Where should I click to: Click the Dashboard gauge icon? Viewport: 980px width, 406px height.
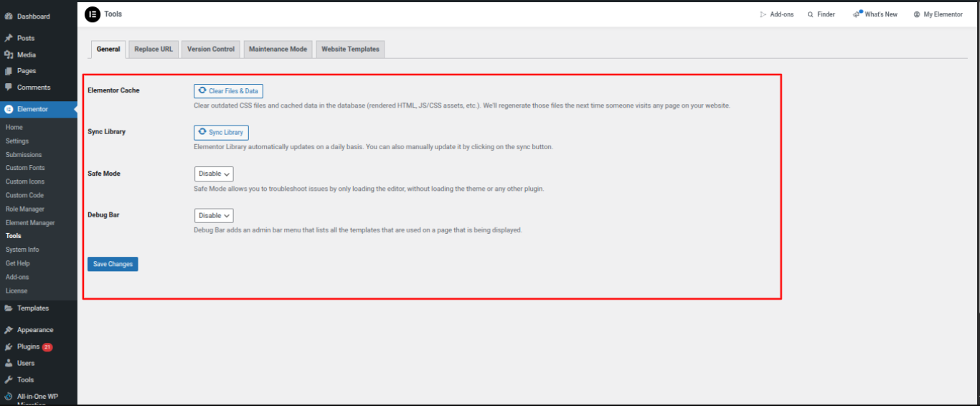point(9,16)
